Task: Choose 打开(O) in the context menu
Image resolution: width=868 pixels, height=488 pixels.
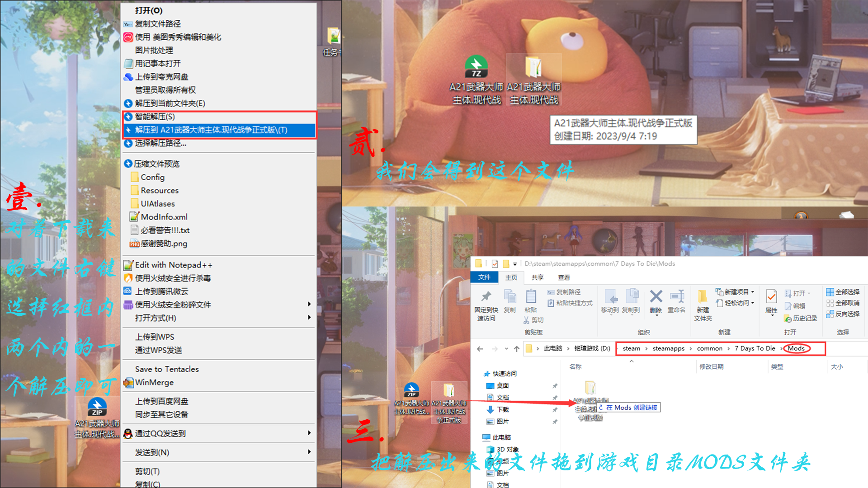Action: [x=219, y=10]
